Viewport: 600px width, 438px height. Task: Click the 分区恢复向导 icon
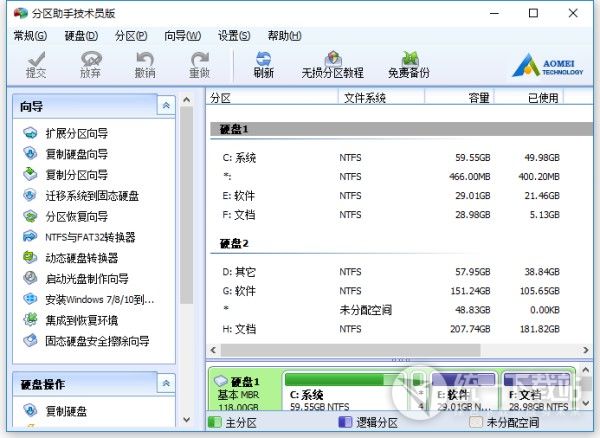(x=30, y=216)
